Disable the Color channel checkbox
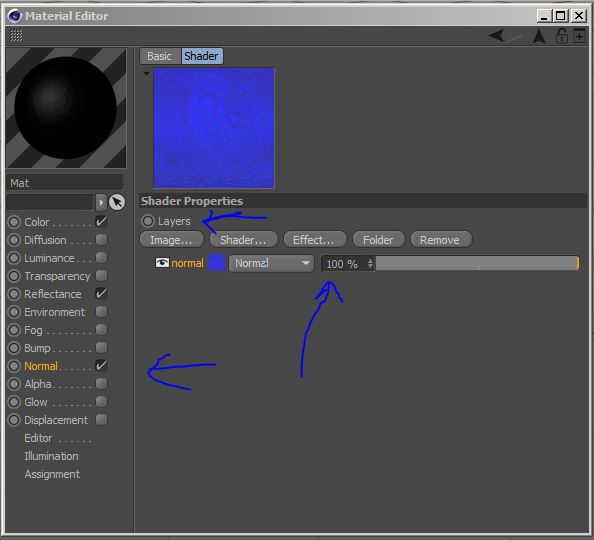594x540 pixels. click(x=101, y=222)
